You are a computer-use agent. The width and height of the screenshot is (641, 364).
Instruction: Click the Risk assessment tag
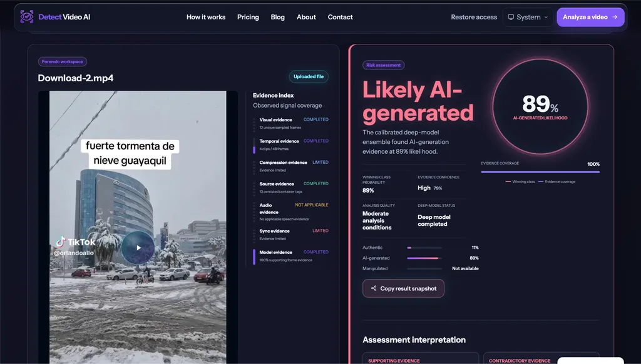click(384, 65)
